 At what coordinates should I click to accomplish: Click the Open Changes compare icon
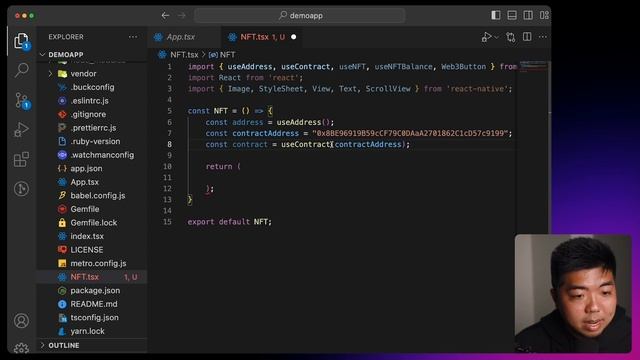511,37
